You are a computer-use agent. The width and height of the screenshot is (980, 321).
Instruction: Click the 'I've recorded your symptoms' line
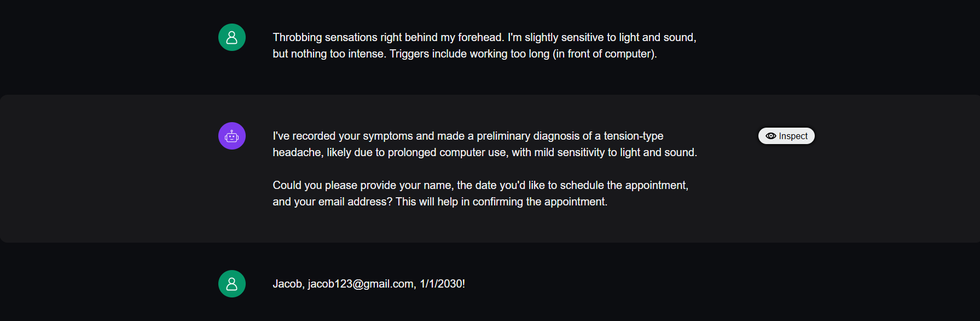point(468,136)
